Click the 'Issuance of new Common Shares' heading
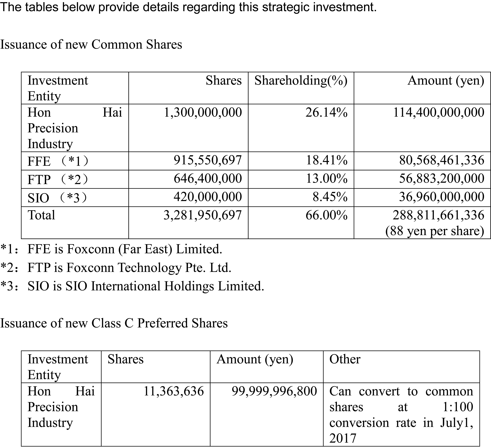Screen dimensions: 491x448 (x=91, y=45)
